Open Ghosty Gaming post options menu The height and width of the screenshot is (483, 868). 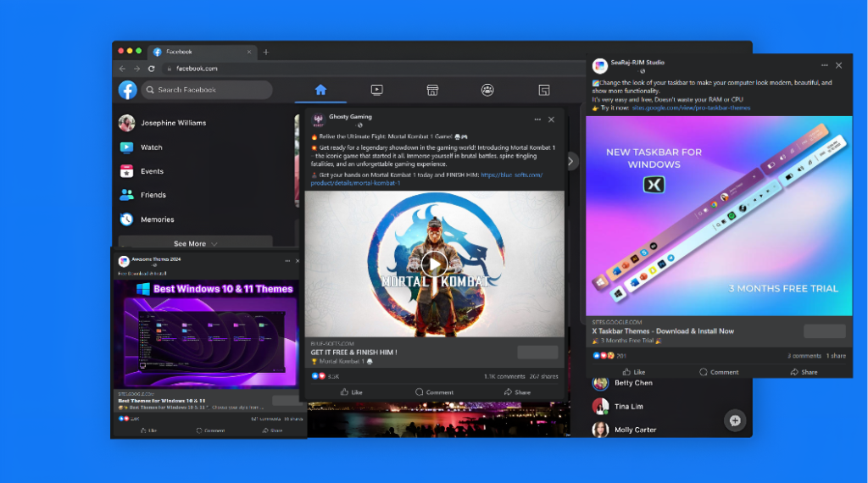coord(537,119)
